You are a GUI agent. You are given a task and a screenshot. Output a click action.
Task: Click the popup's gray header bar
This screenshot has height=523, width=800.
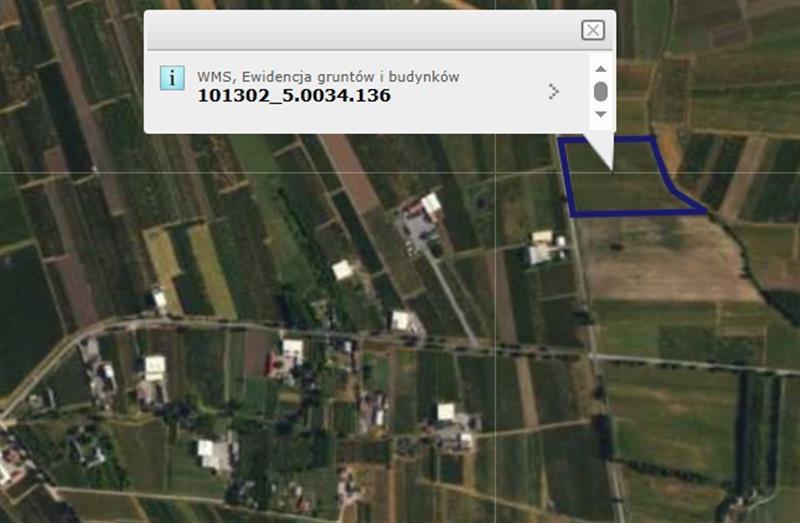tap(360, 30)
